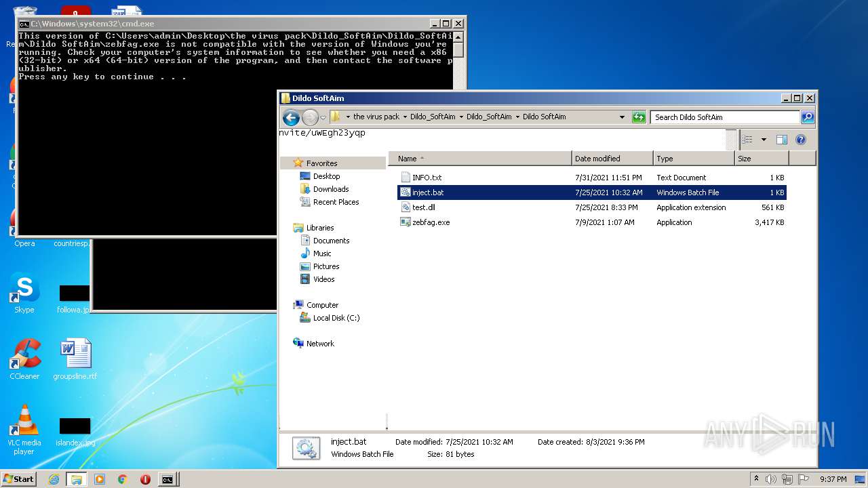Screen dimensions: 868x488
Task: Click the network tray icon
Action: point(787,479)
